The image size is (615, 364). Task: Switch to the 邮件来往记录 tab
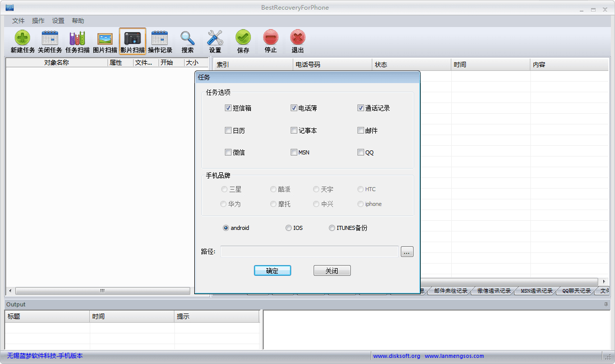450,291
